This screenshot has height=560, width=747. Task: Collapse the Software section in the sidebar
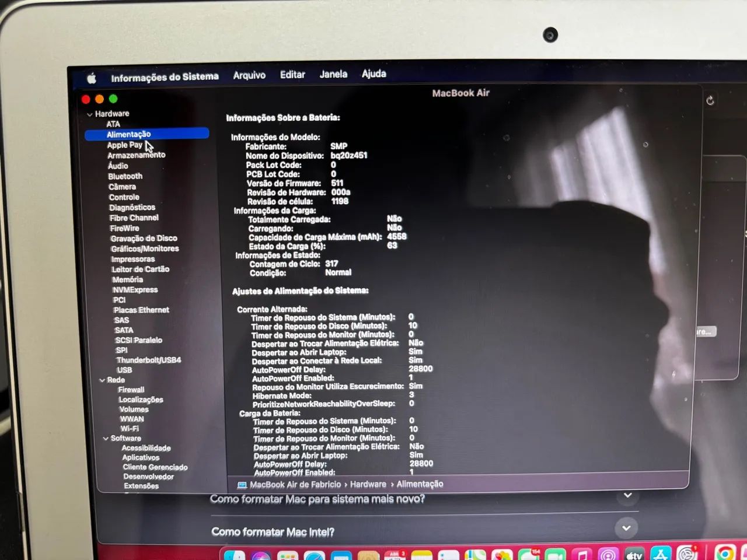click(106, 438)
